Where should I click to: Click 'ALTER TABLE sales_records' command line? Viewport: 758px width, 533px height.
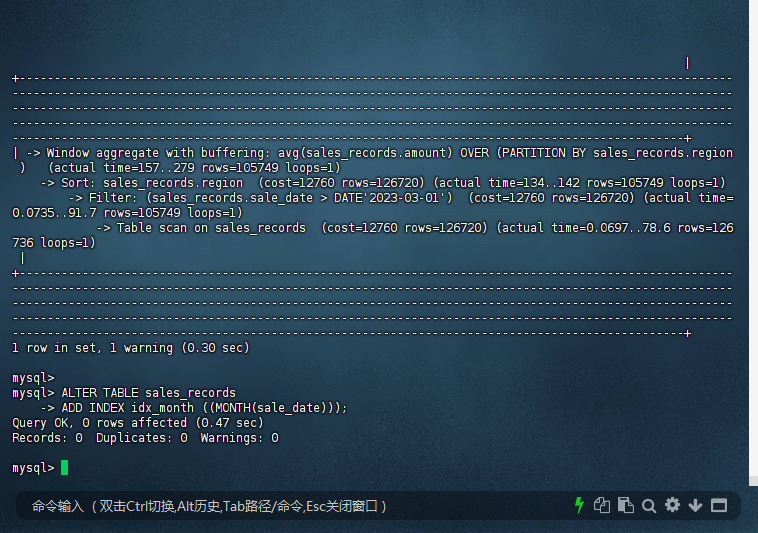pos(124,392)
